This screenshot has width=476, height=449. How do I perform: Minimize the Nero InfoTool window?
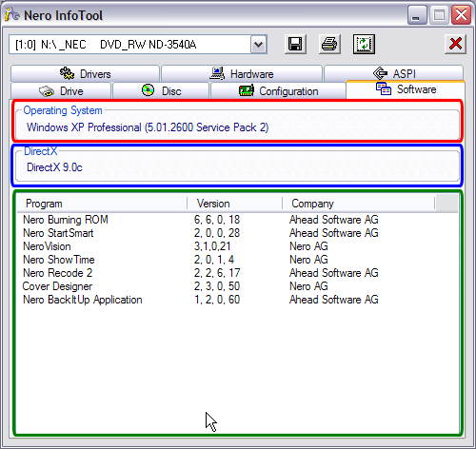[417, 15]
